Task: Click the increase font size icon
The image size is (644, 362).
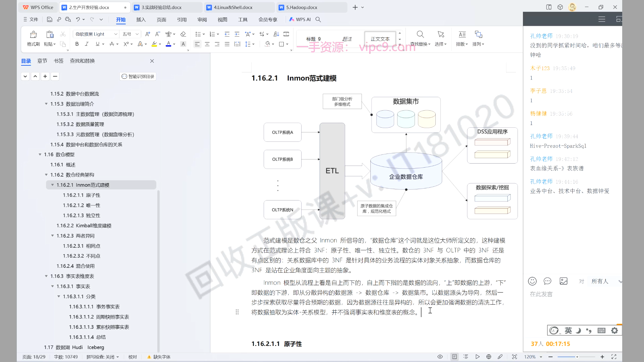Action: (148, 34)
